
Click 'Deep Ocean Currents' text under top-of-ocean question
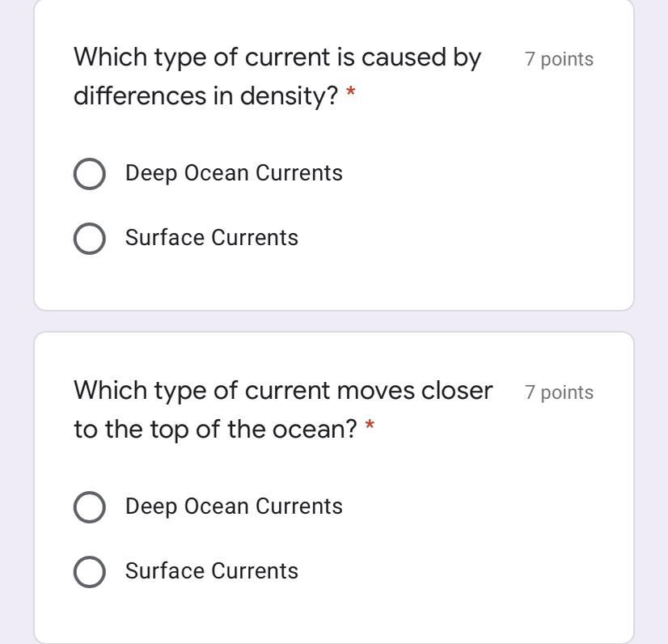click(x=234, y=506)
